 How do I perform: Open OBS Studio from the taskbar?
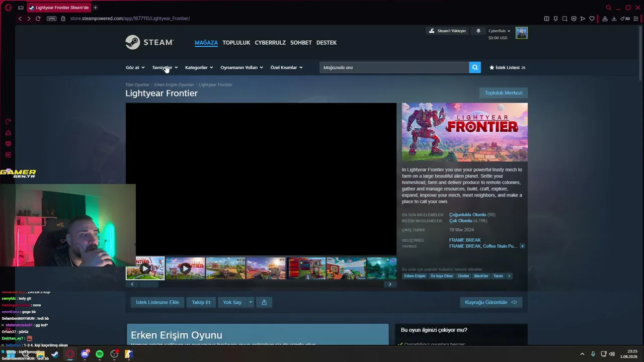[x=114, y=354]
